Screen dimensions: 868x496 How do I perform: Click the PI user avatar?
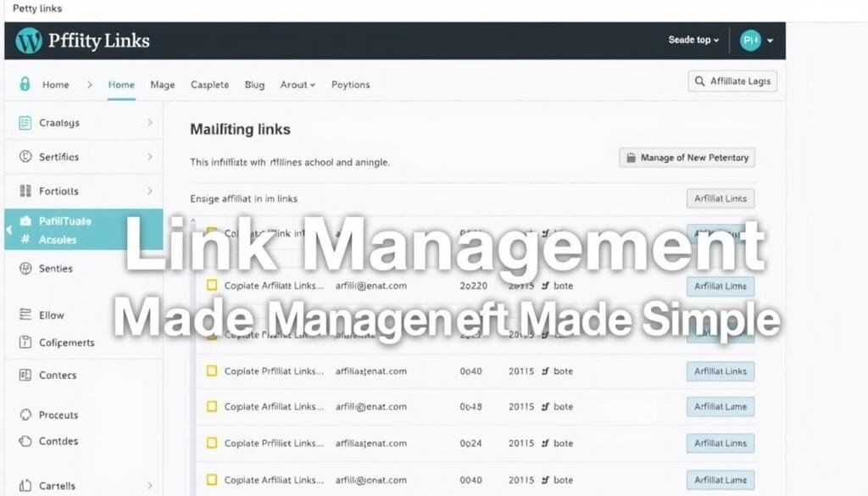750,41
